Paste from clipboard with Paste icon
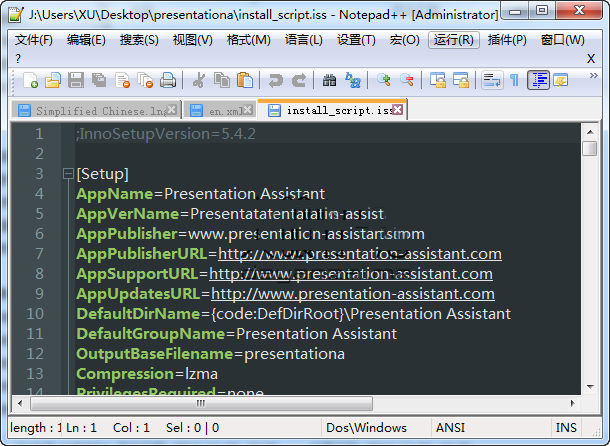The image size is (610, 446). [x=245, y=80]
